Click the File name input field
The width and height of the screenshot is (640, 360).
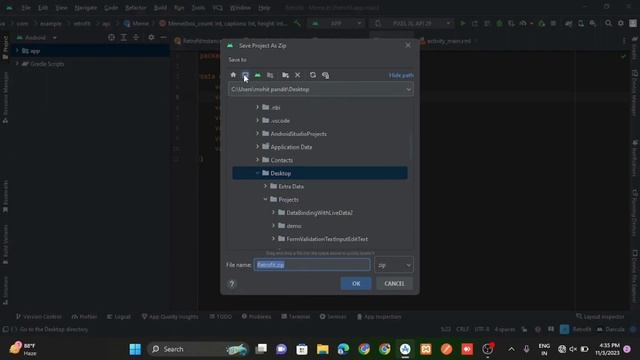point(312,265)
